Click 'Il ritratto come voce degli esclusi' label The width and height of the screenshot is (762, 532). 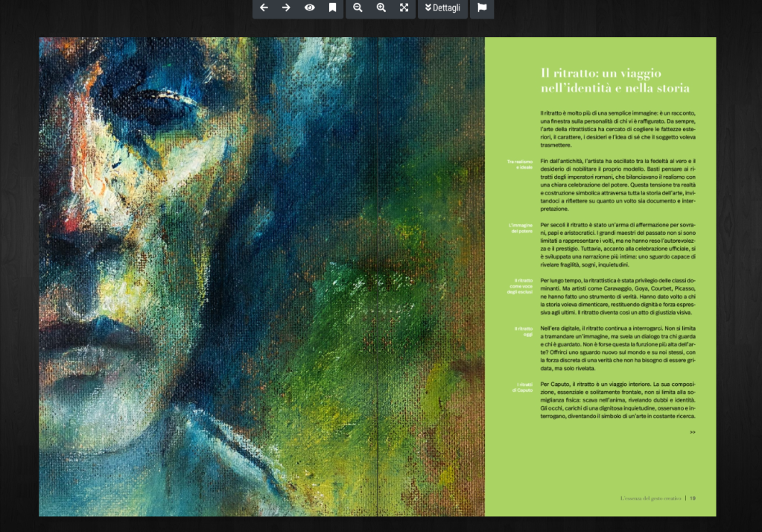[519, 286]
